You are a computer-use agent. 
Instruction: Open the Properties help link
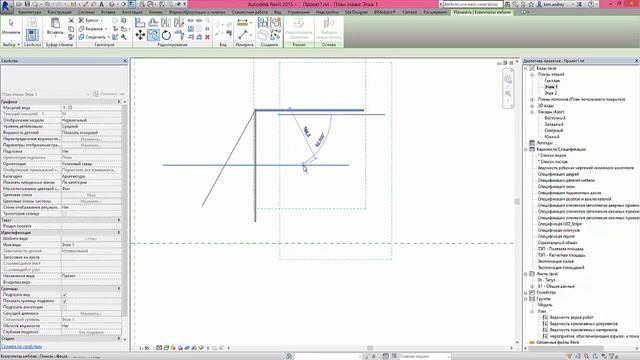click(x=21, y=347)
